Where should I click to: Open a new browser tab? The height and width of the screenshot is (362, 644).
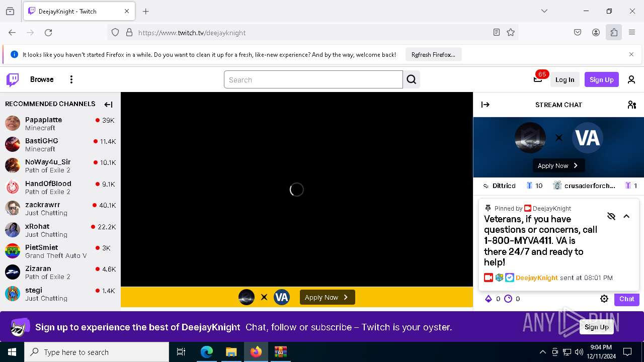[x=146, y=11]
